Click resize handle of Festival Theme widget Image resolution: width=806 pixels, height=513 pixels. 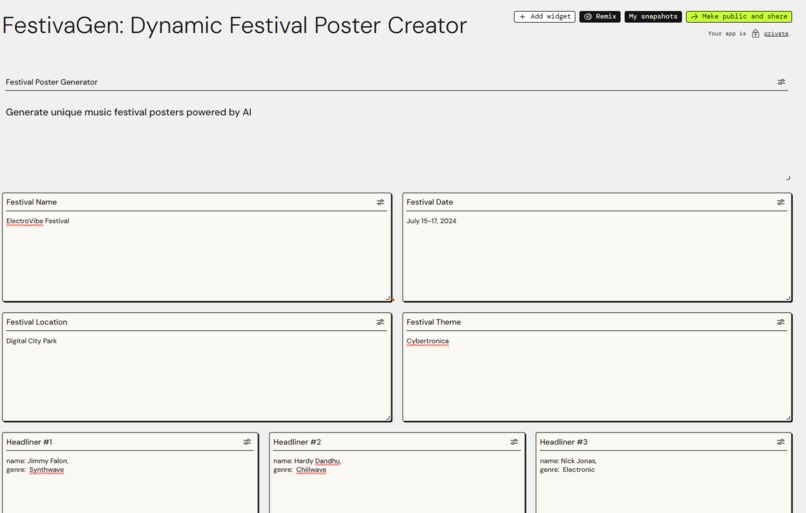(x=787, y=417)
